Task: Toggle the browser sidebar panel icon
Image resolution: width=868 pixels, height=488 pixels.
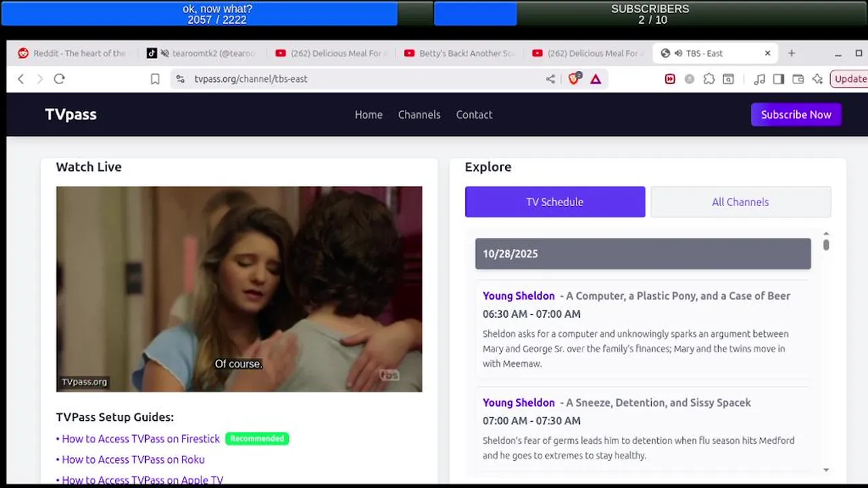Action: point(778,79)
